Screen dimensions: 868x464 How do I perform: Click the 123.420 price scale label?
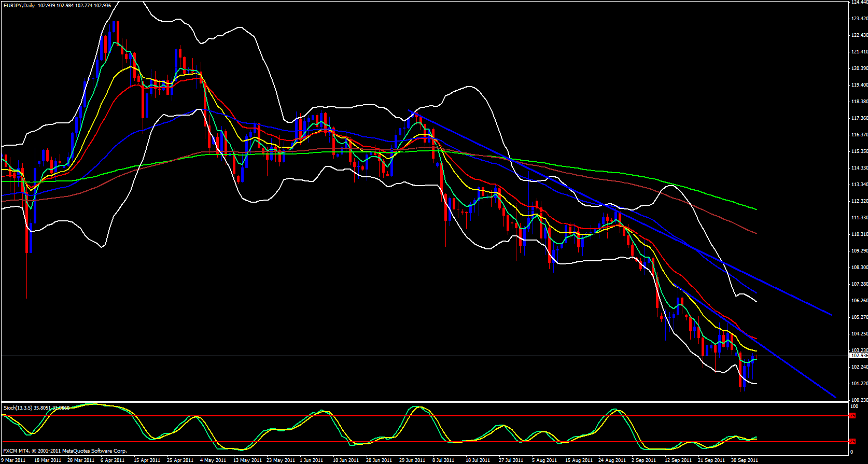point(859,19)
